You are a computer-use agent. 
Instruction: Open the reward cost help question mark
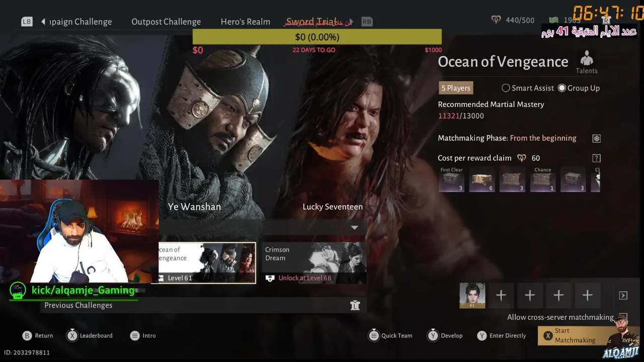(596, 158)
